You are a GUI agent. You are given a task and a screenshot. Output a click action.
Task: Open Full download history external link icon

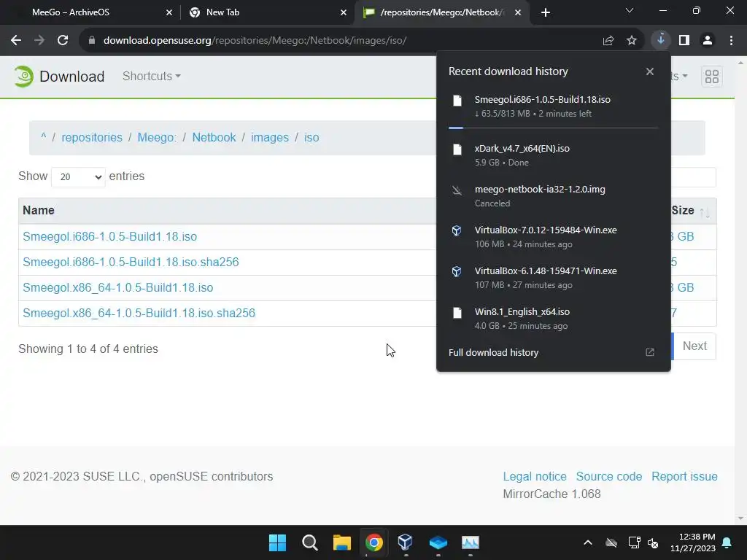(x=650, y=352)
